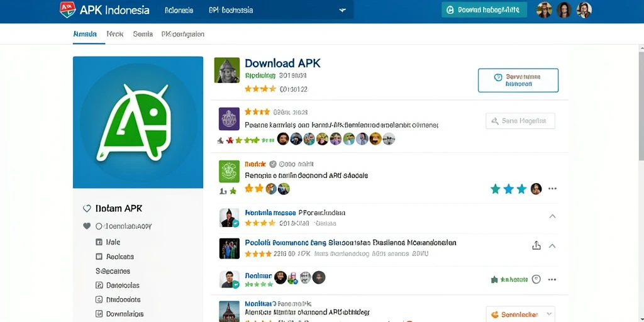Open the Poolelt group photo thumbnail

click(x=229, y=248)
